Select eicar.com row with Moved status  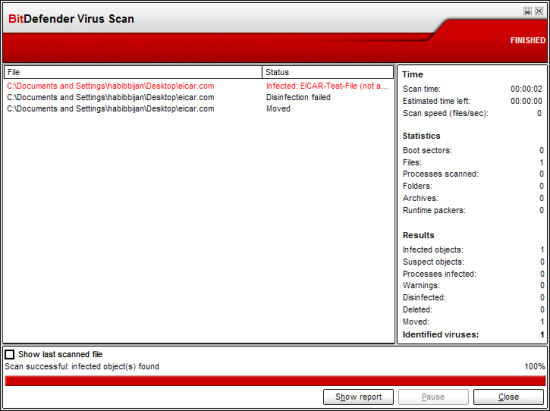(x=198, y=109)
